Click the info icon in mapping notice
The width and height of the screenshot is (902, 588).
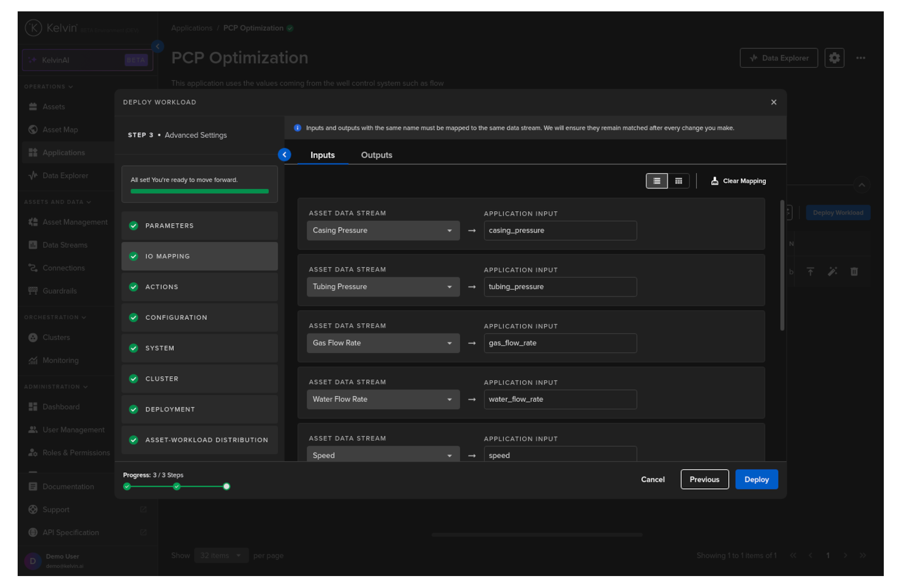point(297,128)
